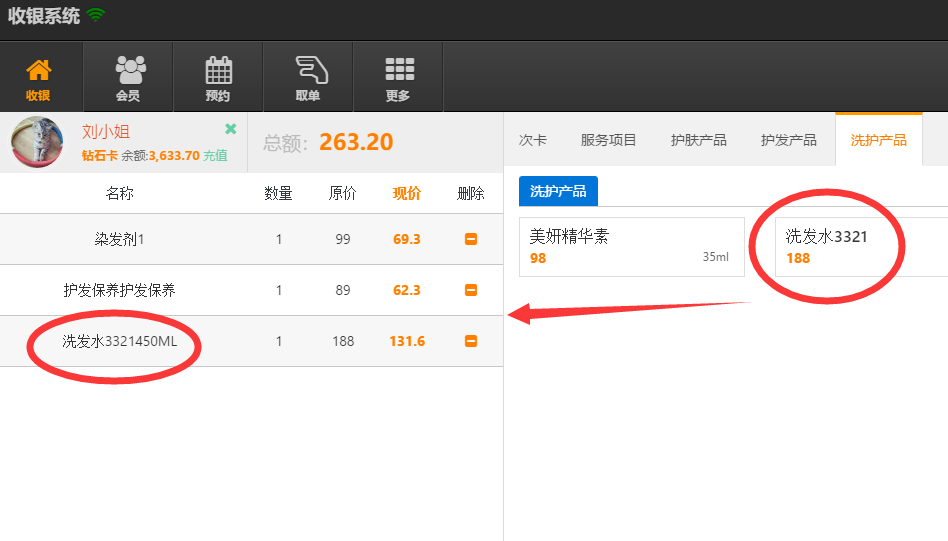Click original price 89
948x541 pixels.
(343, 290)
